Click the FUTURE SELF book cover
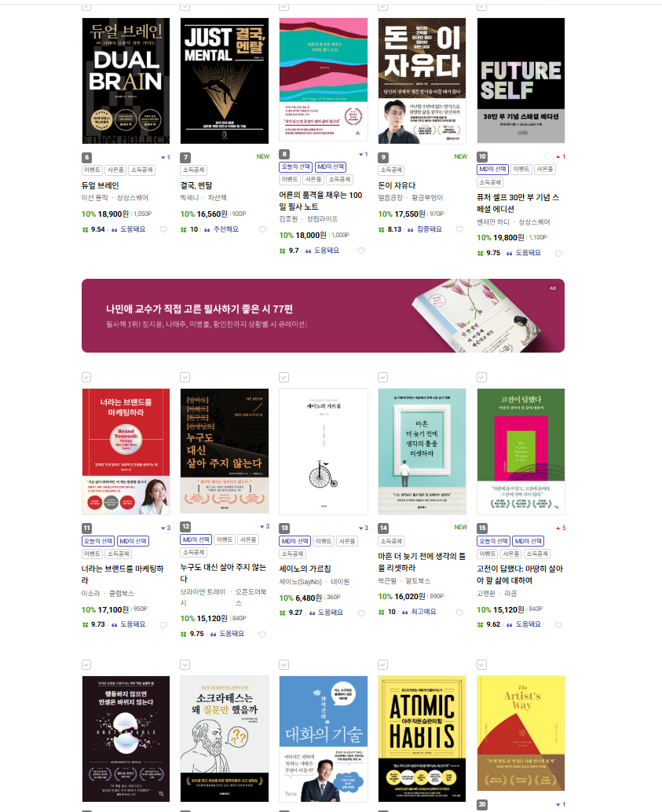The height and width of the screenshot is (812, 662). pyautogui.click(x=521, y=81)
